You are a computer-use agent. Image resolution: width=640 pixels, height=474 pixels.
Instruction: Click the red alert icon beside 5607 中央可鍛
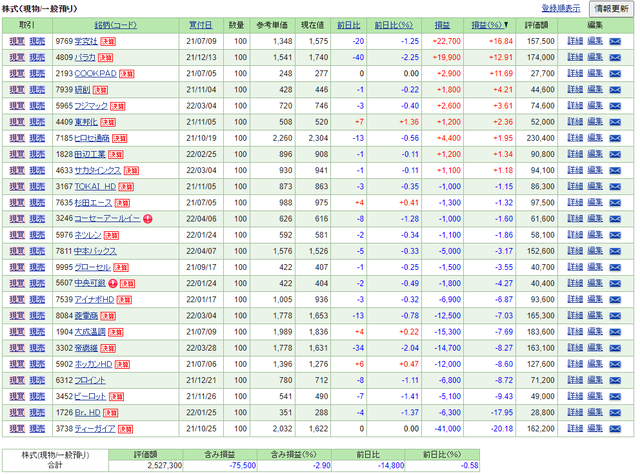[113, 283]
